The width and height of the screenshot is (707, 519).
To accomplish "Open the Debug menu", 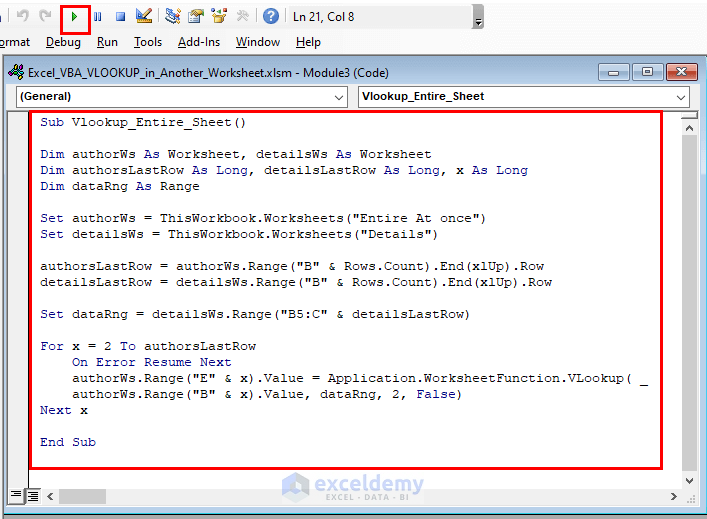I will tap(63, 42).
